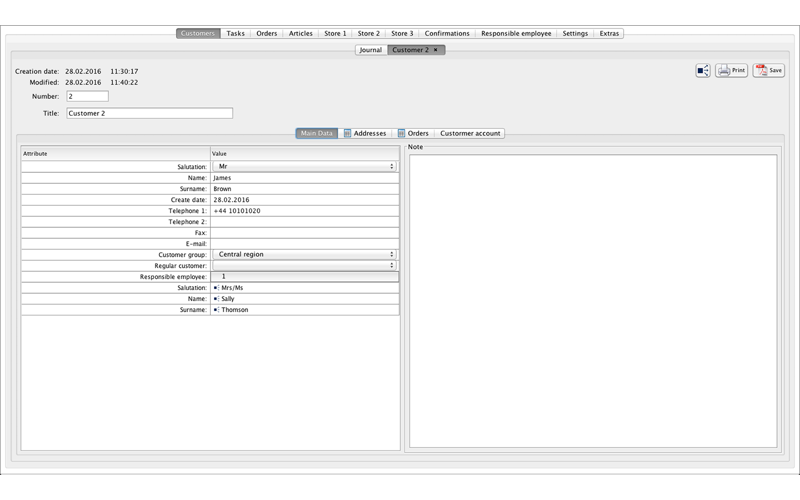Click the Creation date time 11:30:17
800x500 pixels.
(124, 71)
